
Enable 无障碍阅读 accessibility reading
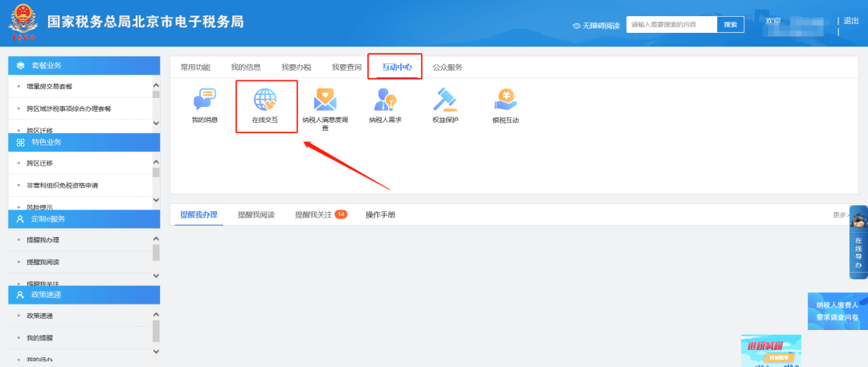coord(600,26)
